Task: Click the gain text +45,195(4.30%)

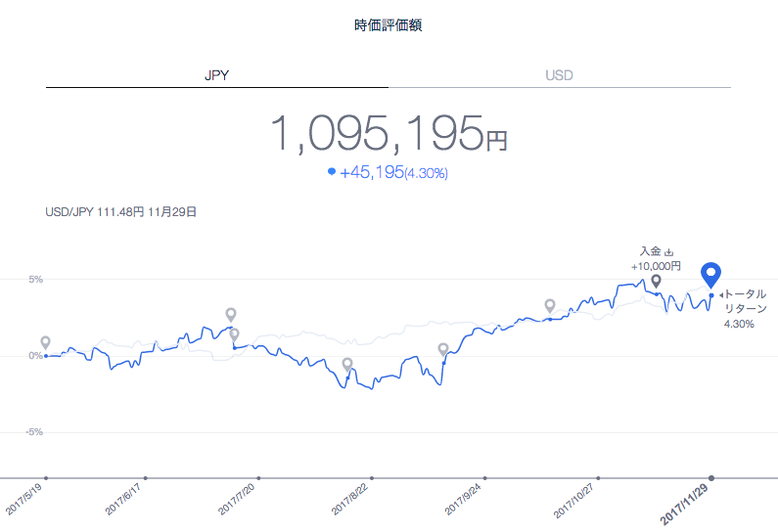Action: pos(393,172)
